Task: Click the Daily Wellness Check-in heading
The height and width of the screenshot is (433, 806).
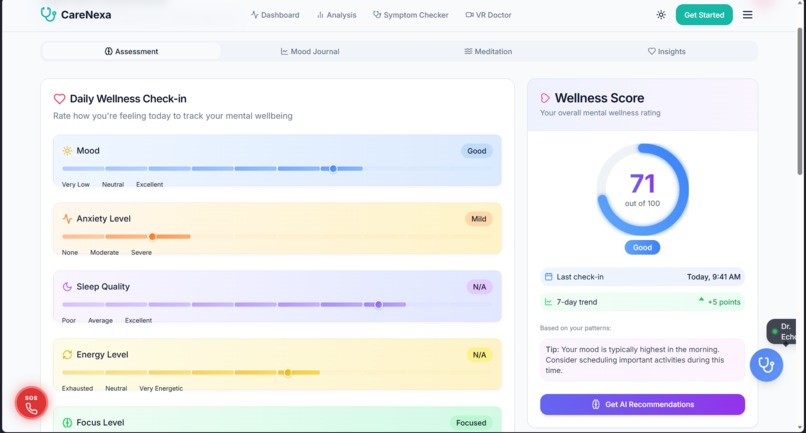Action: tap(128, 99)
